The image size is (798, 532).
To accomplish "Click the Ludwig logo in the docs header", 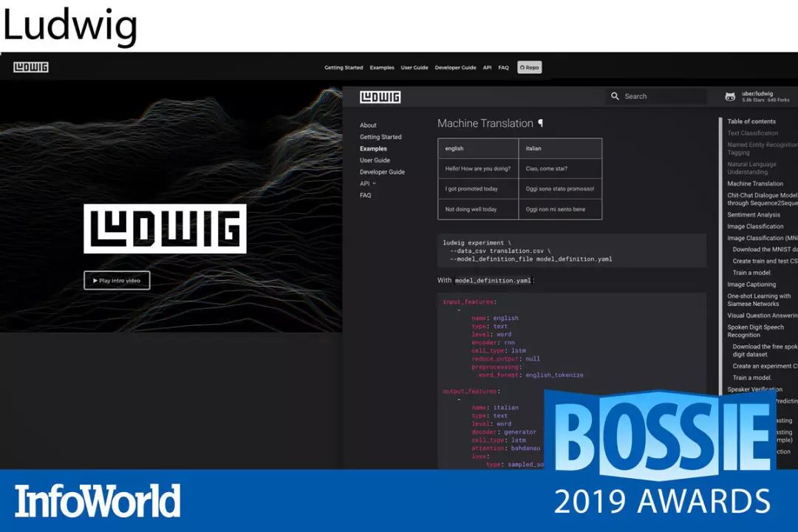I will click(x=380, y=97).
